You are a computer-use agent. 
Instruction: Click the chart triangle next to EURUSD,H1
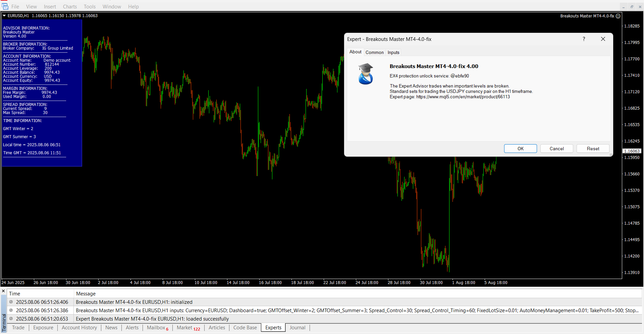pos(4,16)
